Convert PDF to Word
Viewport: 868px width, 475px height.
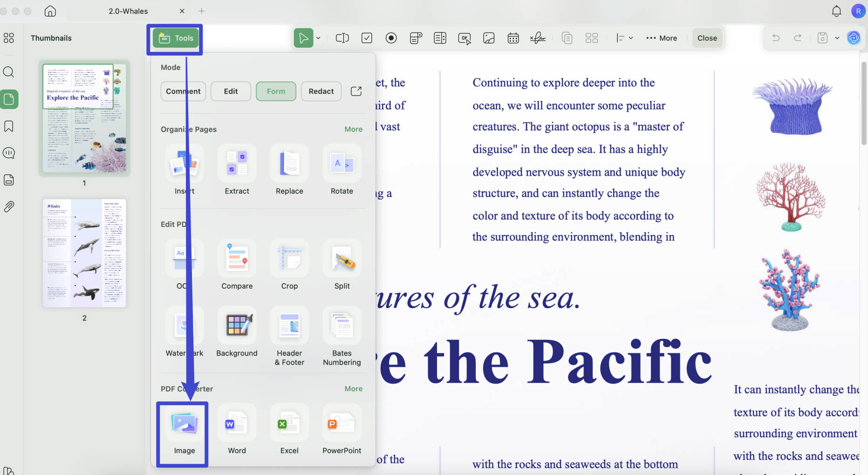(237, 430)
